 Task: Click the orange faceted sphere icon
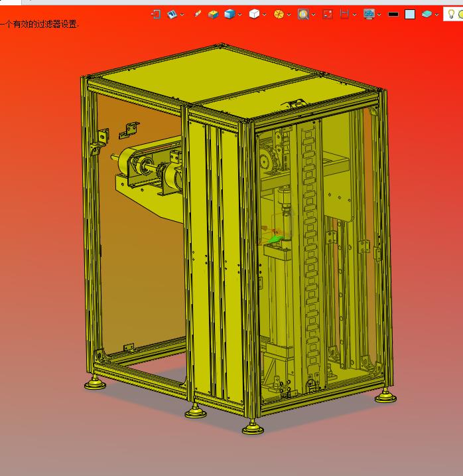[x=279, y=14]
